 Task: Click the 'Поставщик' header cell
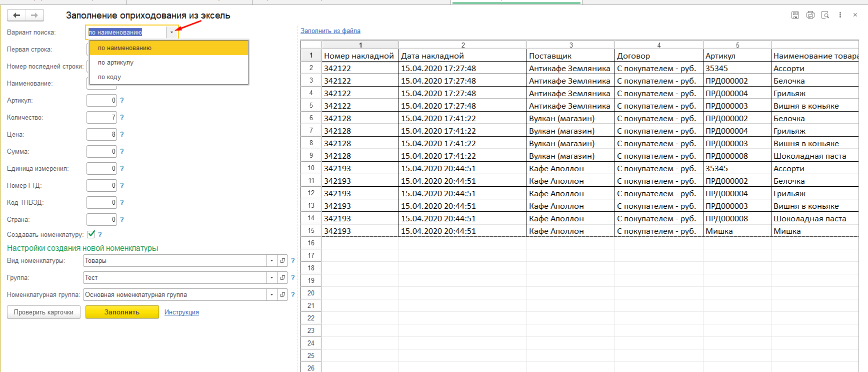point(570,56)
